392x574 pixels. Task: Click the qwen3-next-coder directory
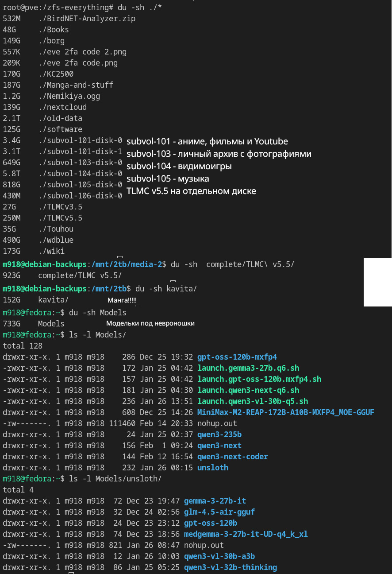(233, 457)
